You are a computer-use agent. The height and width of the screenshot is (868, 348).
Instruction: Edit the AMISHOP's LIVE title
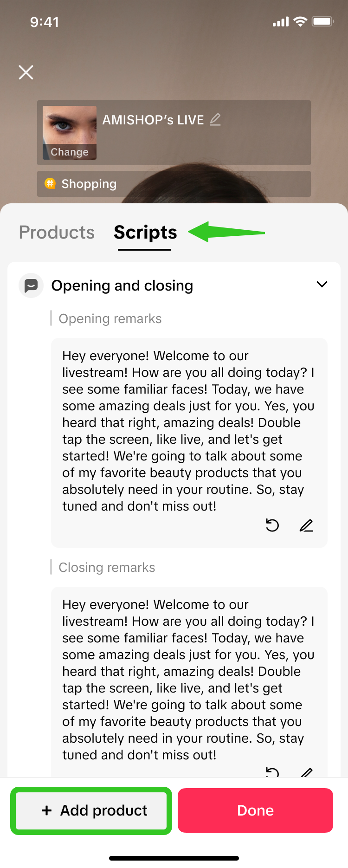(x=215, y=120)
